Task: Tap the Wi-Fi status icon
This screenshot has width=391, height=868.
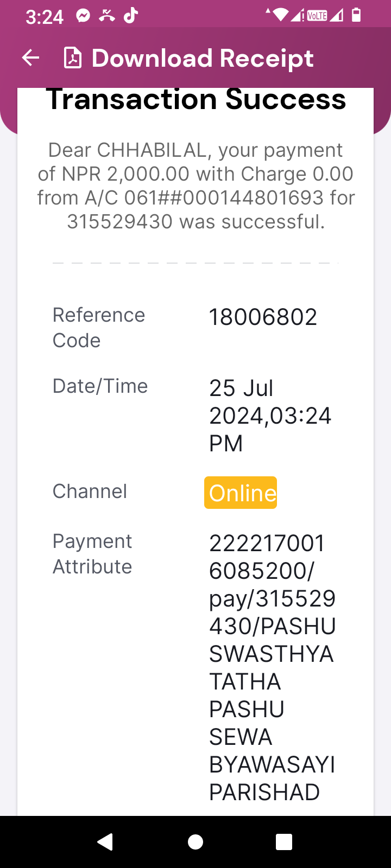Action: coord(280,15)
